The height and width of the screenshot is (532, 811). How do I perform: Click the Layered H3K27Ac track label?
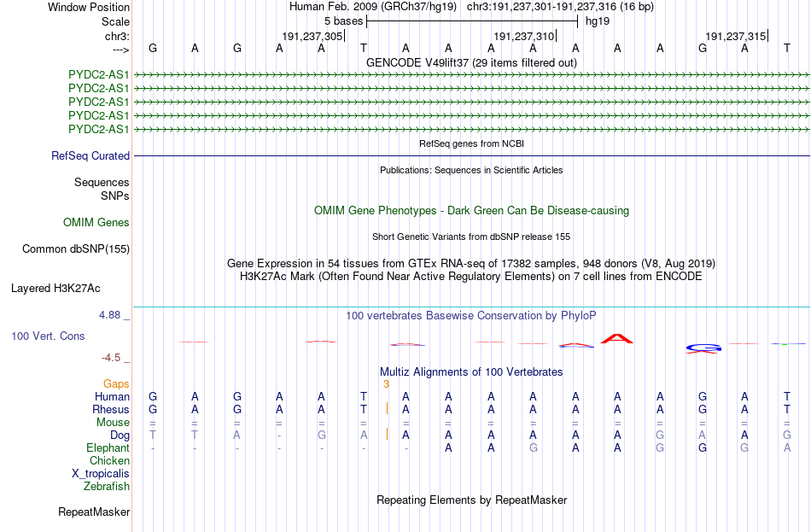(x=55, y=289)
